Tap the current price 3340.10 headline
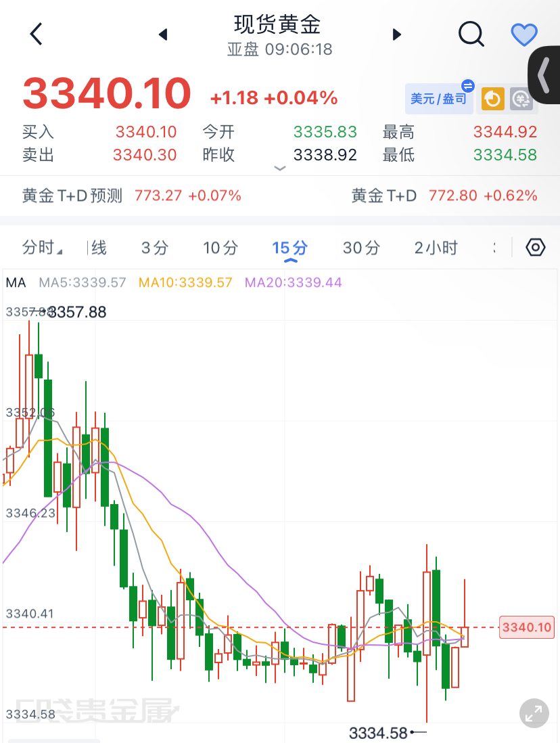The width and height of the screenshot is (560, 743). 107,93
